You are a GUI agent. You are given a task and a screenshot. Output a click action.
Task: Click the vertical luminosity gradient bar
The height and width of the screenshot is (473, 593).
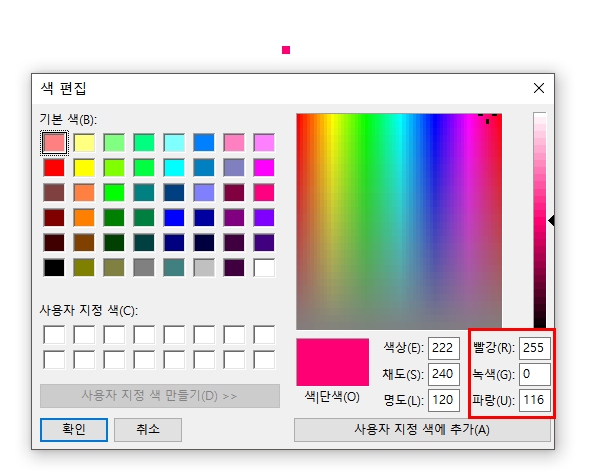tap(540, 220)
